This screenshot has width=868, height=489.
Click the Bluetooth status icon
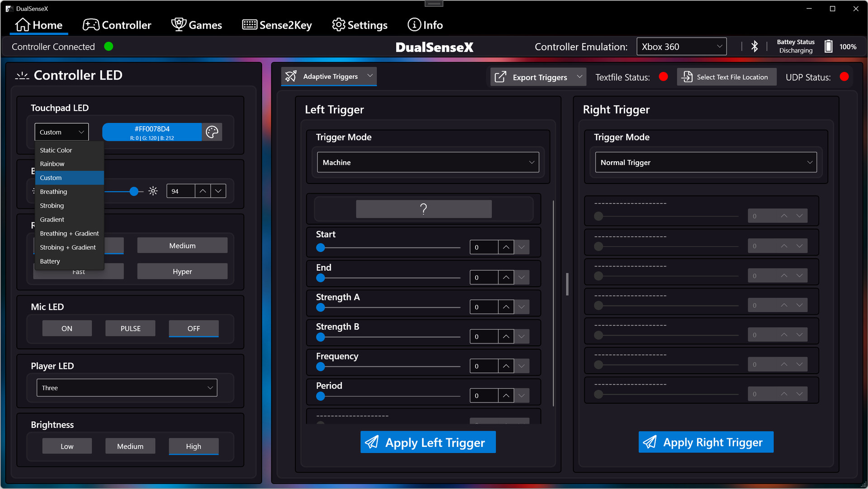754,47
